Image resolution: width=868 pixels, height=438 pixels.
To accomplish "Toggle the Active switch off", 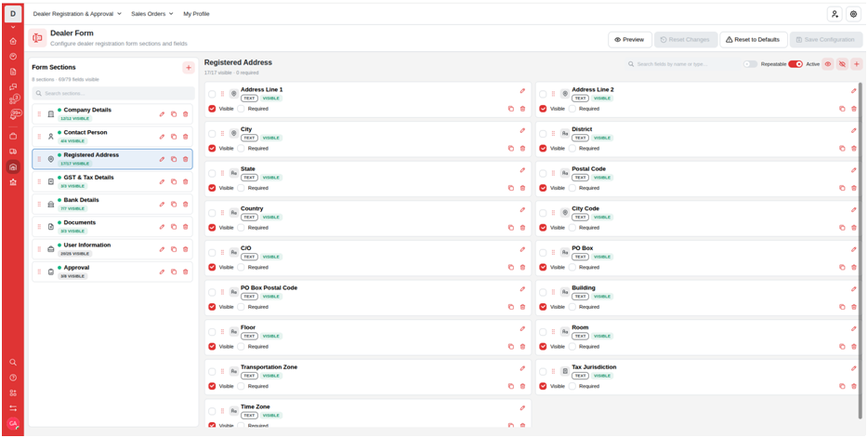I will (796, 64).
